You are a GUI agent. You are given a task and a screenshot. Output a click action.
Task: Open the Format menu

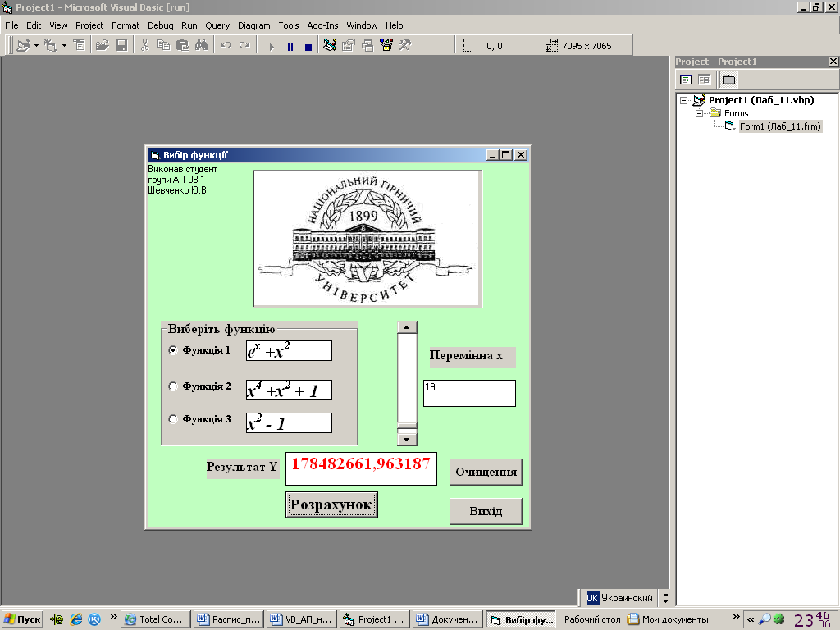tap(126, 25)
